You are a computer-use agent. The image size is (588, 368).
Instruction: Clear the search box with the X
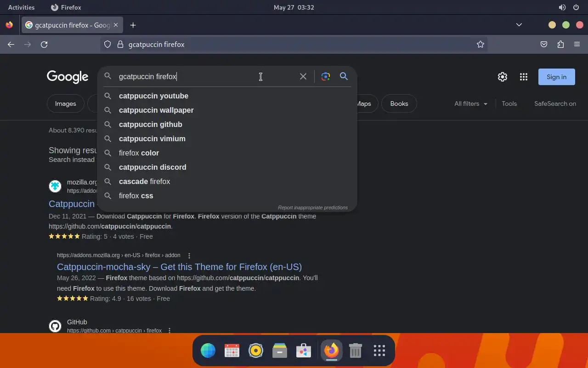pyautogui.click(x=303, y=76)
